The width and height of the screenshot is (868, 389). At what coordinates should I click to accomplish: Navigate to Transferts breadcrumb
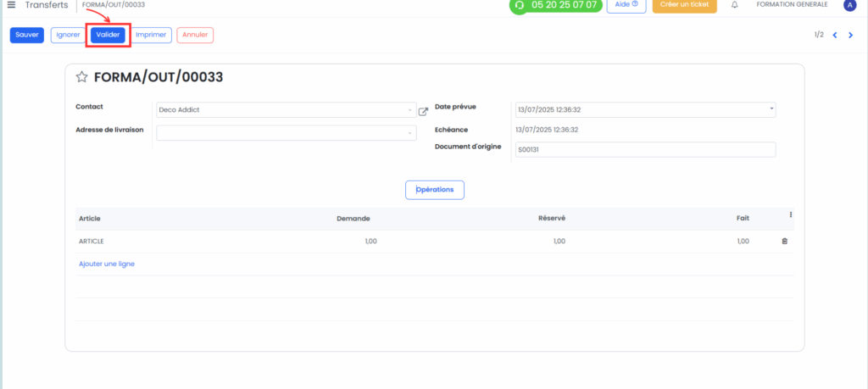pyautogui.click(x=47, y=5)
